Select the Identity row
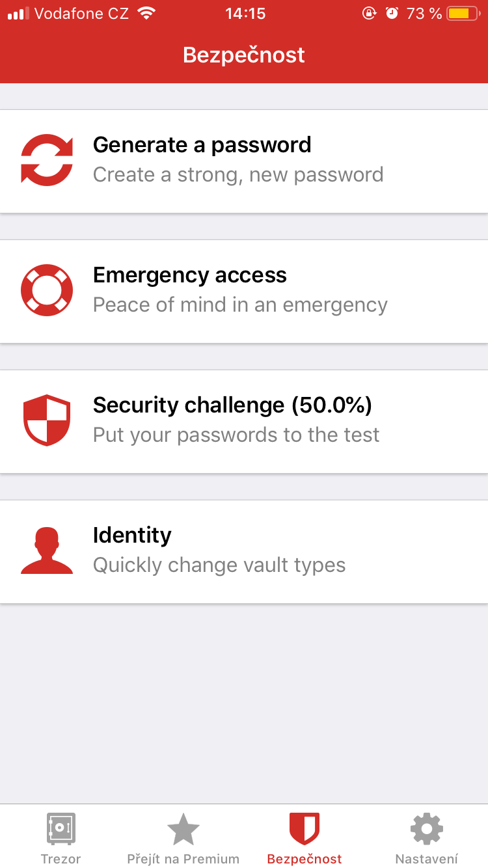 click(x=244, y=552)
